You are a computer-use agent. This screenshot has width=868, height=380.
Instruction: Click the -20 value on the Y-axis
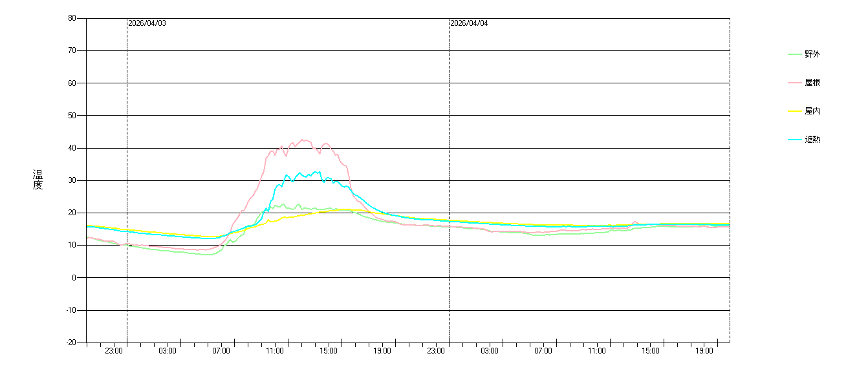(x=71, y=343)
